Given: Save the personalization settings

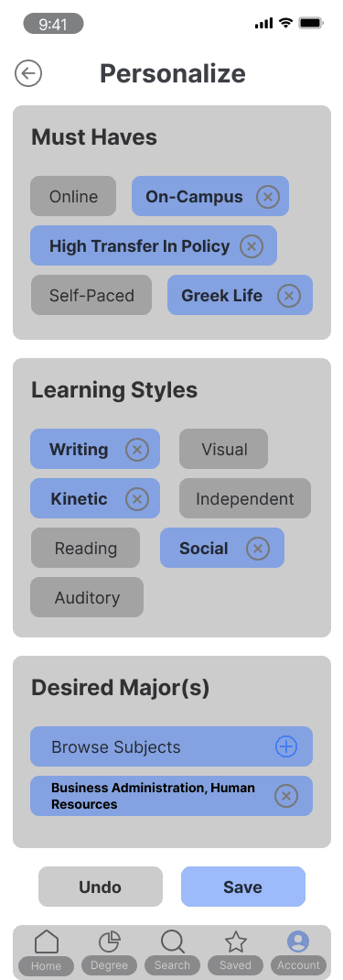Looking at the screenshot, I should point(243,887).
